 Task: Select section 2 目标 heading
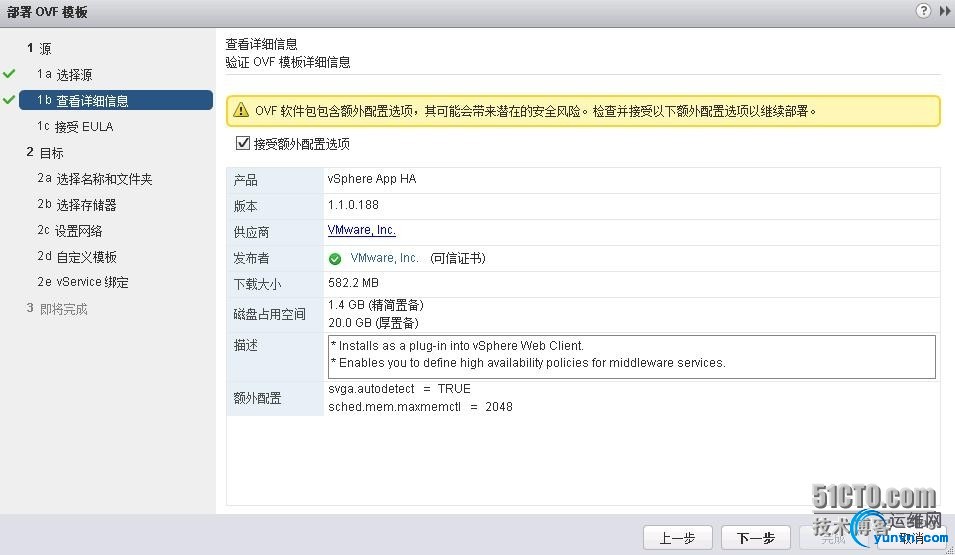coord(45,152)
